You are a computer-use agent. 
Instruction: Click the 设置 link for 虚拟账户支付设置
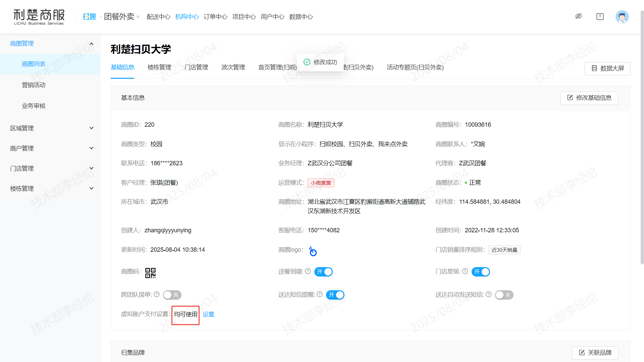coord(208,314)
